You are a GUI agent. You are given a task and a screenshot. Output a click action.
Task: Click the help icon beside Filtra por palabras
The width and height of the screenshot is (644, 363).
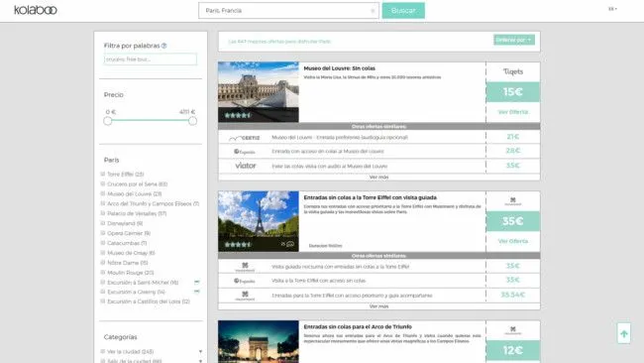164,46
